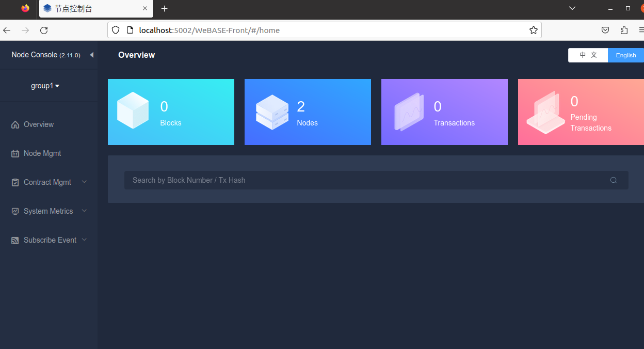Click the Subscribe Event icon
This screenshot has height=349, width=644.
14,240
